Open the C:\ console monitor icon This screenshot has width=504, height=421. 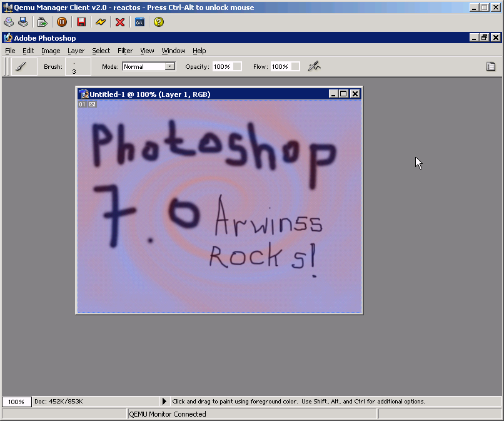point(139,22)
